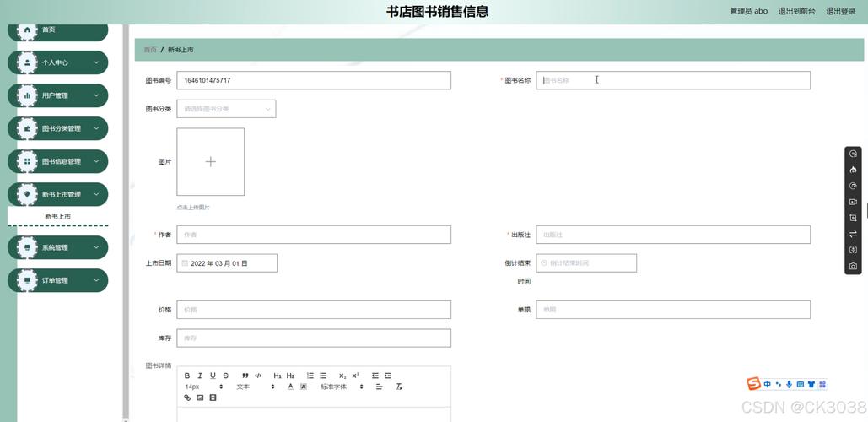Expand 个人中心 sidebar menu
Image resolution: width=868 pixels, height=422 pixels.
pyautogui.click(x=57, y=62)
